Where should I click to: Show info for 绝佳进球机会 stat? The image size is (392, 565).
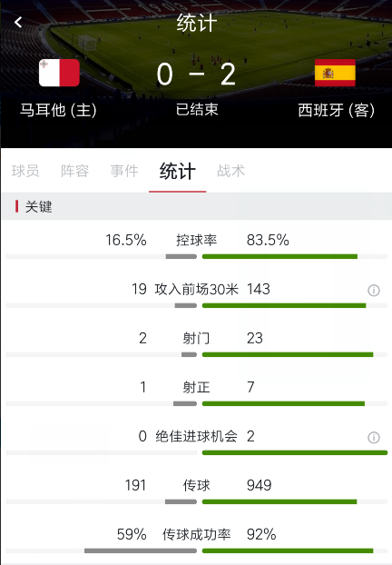[373, 437]
